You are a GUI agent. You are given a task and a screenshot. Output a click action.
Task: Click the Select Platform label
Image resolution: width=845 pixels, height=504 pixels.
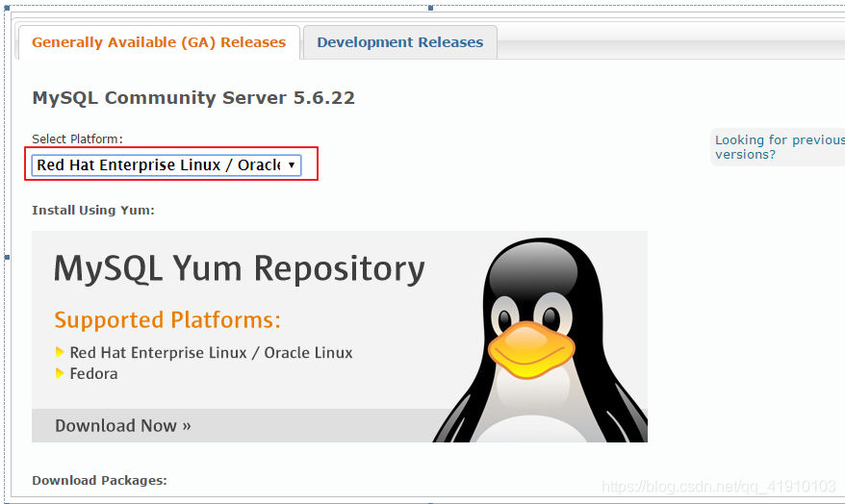point(77,139)
